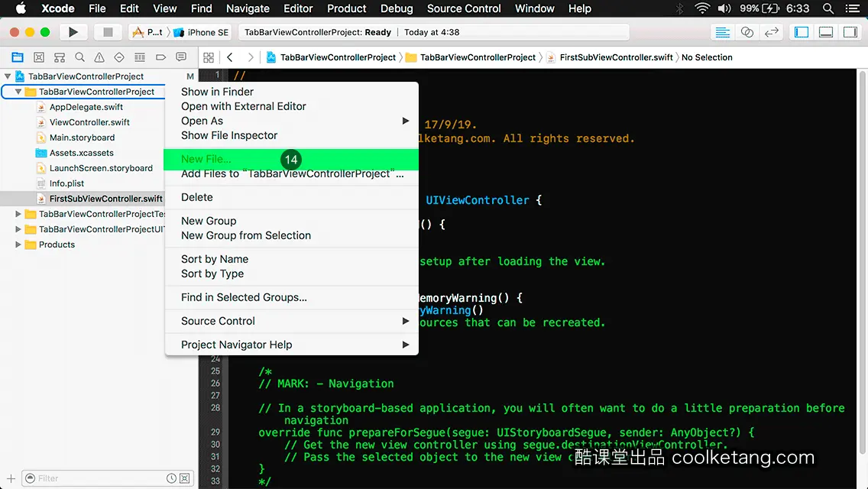Click the related items grid icon
The image size is (868, 489).
coord(209,57)
